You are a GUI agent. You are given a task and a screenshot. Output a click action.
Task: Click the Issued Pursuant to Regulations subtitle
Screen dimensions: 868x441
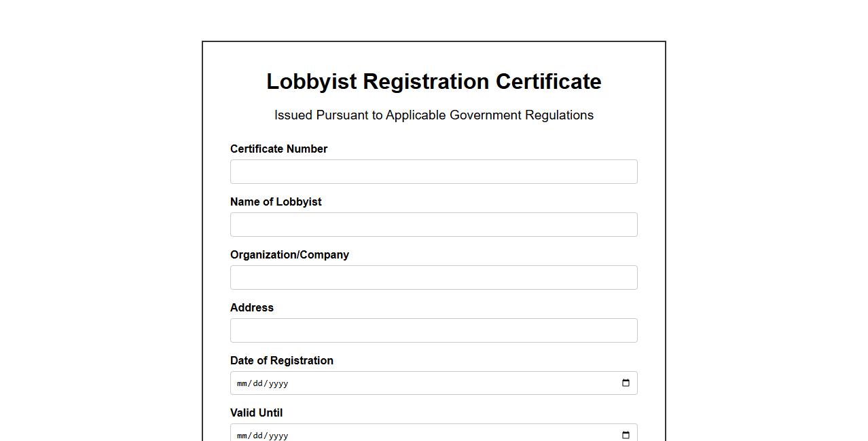pyautogui.click(x=433, y=115)
